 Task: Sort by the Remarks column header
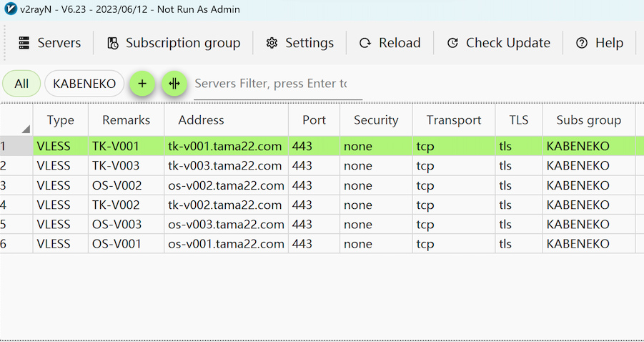126,120
